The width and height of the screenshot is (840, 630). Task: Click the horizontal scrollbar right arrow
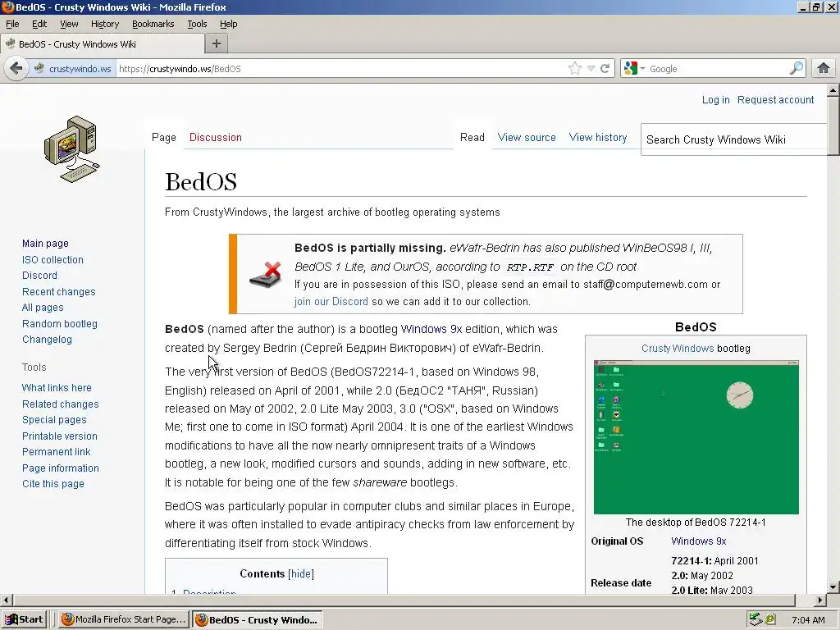[x=820, y=600]
